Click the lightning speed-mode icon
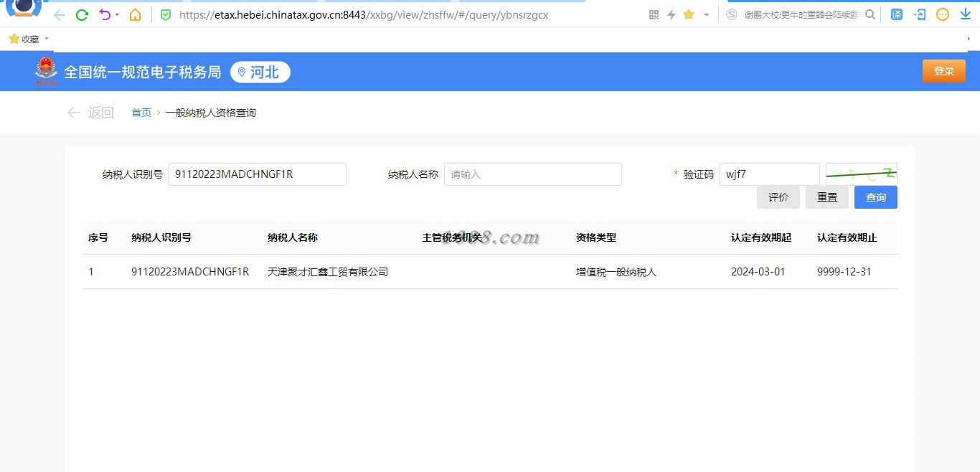 (672, 14)
